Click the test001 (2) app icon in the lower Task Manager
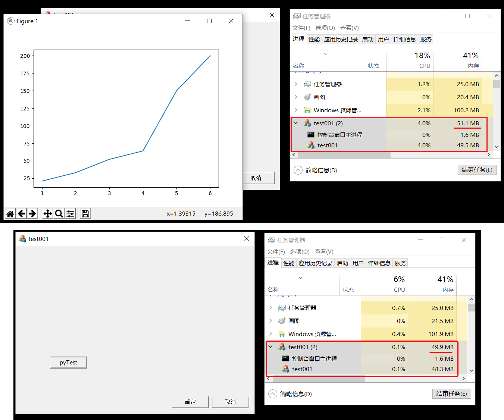 (282, 347)
